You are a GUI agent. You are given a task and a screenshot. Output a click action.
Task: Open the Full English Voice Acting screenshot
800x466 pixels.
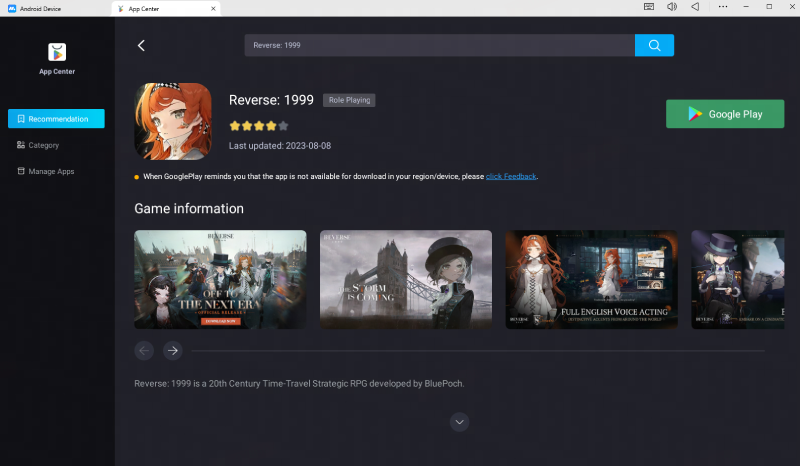pos(592,279)
